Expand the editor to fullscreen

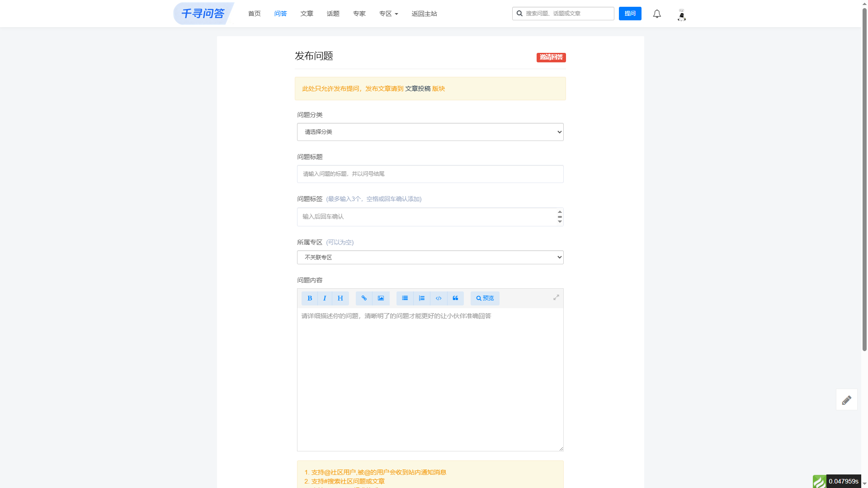click(x=556, y=297)
